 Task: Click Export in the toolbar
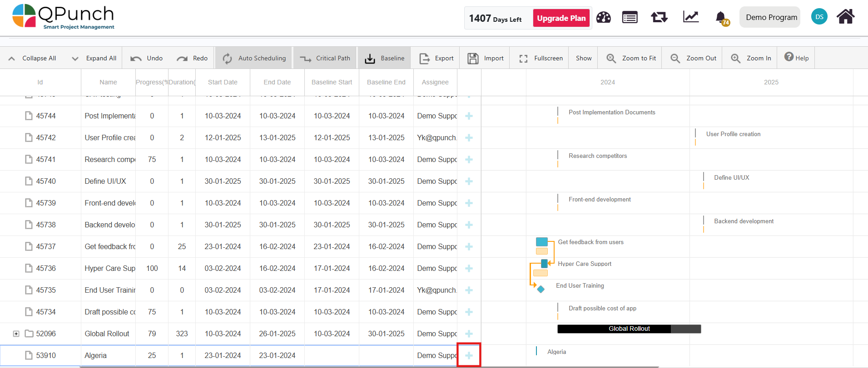click(436, 58)
